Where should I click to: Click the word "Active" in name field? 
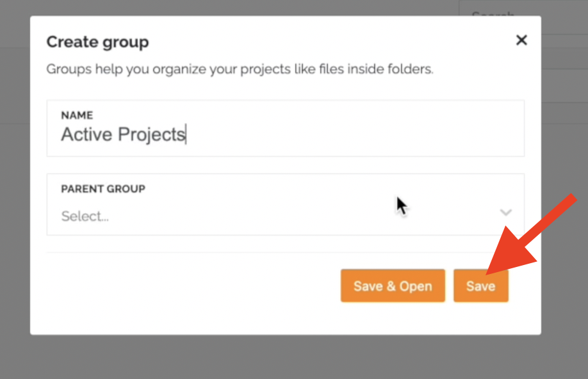click(86, 134)
